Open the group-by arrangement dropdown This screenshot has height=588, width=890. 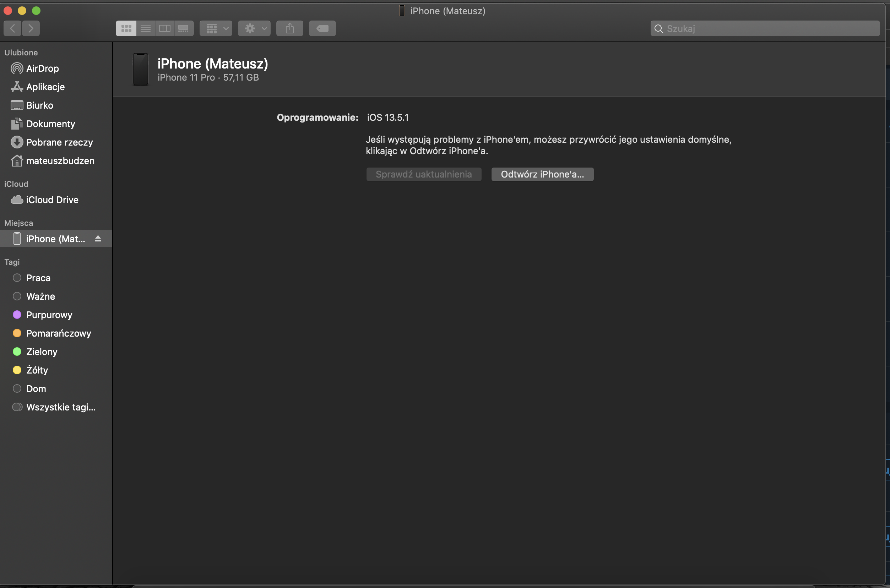(x=216, y=28)
